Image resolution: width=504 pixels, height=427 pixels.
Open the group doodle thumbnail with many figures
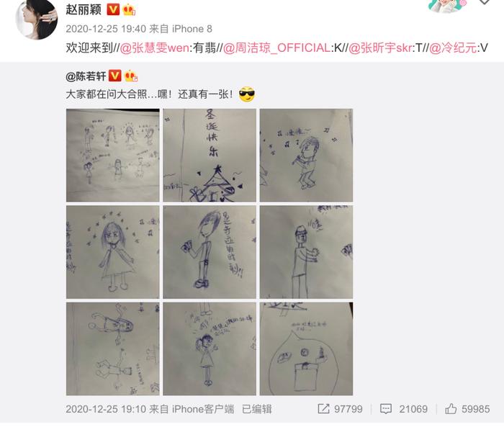[x=113, y=156]
